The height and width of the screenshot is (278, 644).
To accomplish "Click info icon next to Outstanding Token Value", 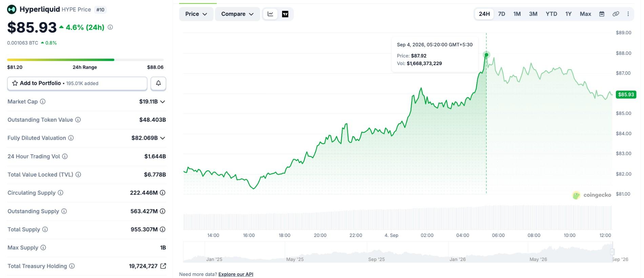I will (x=78, y=120).
